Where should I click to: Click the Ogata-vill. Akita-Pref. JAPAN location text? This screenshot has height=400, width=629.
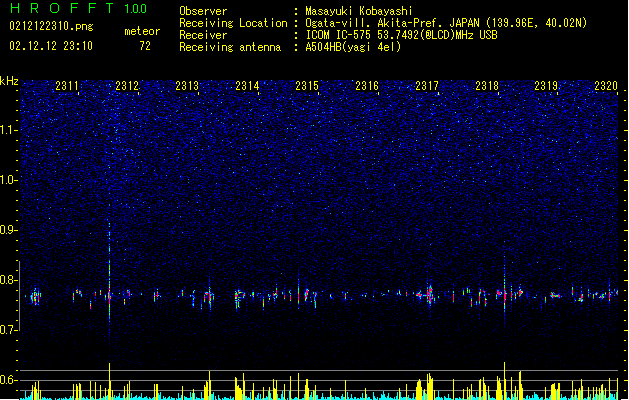click(446, 23)
